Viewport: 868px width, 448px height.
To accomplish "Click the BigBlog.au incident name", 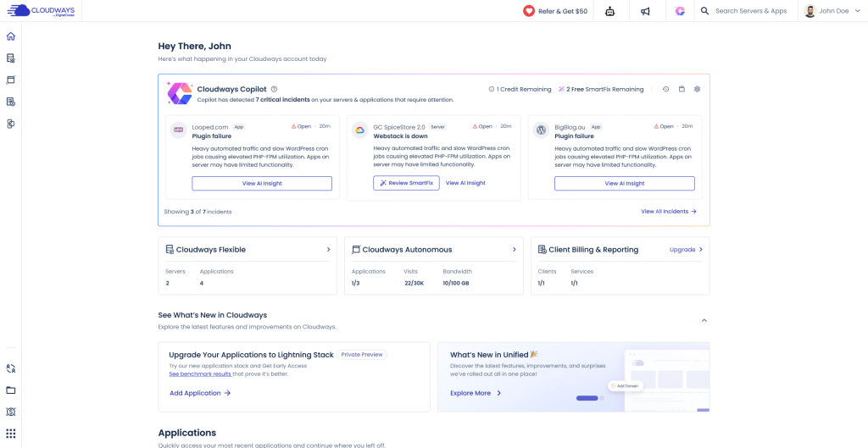I will [570, 127].
